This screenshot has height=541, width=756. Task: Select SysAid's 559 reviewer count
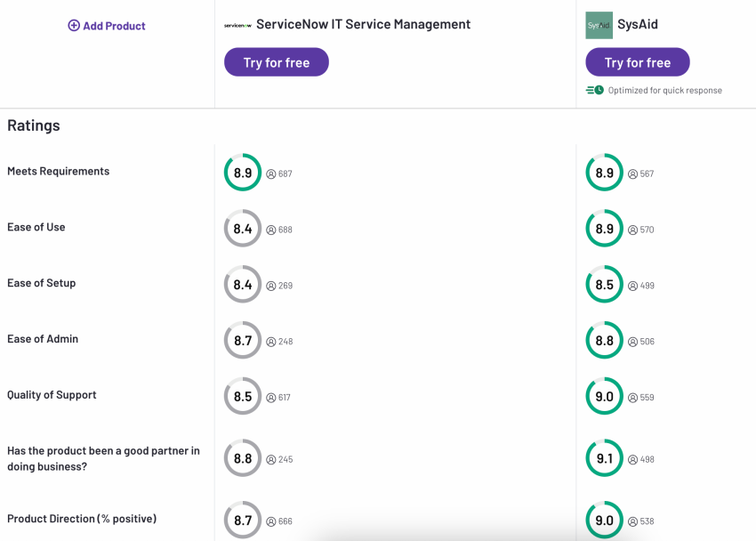tap(647, 398)
